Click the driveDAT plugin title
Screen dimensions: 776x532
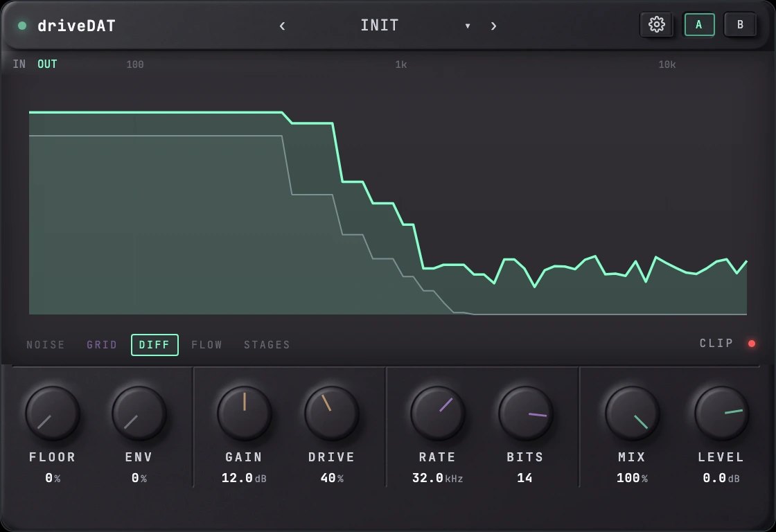pos(76,26)
